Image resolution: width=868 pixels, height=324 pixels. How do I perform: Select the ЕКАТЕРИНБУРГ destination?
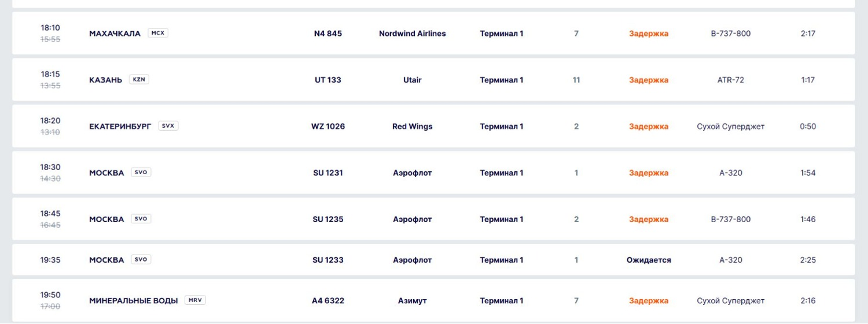(120, 126)
